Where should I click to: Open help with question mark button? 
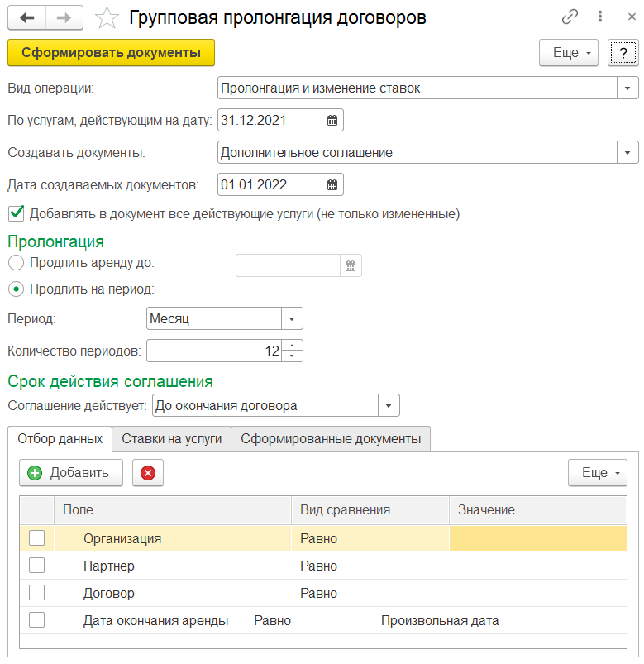point(622,53)
